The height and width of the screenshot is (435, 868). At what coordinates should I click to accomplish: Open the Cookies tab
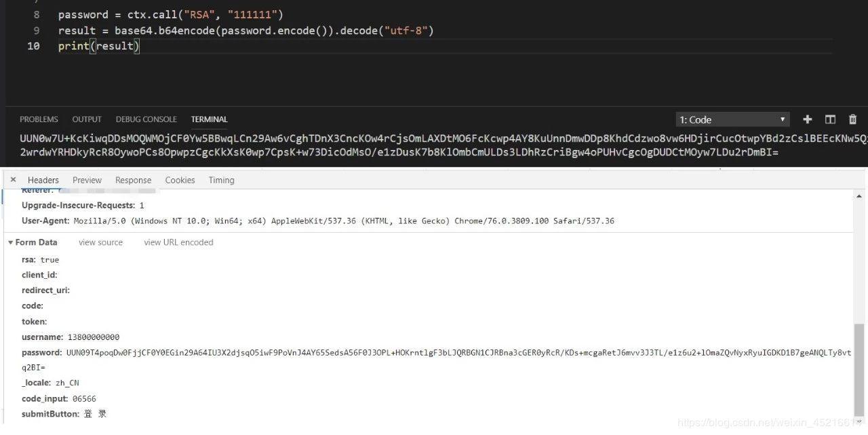coord(180,180)
